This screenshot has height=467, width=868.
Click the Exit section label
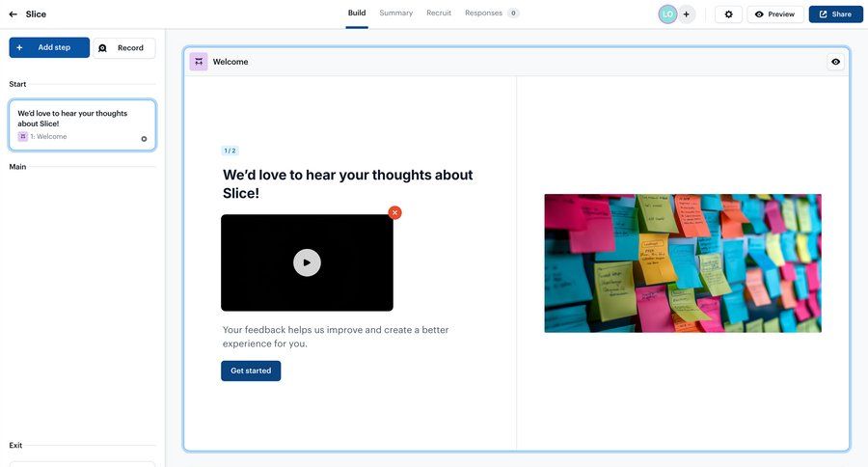[15, 445]
